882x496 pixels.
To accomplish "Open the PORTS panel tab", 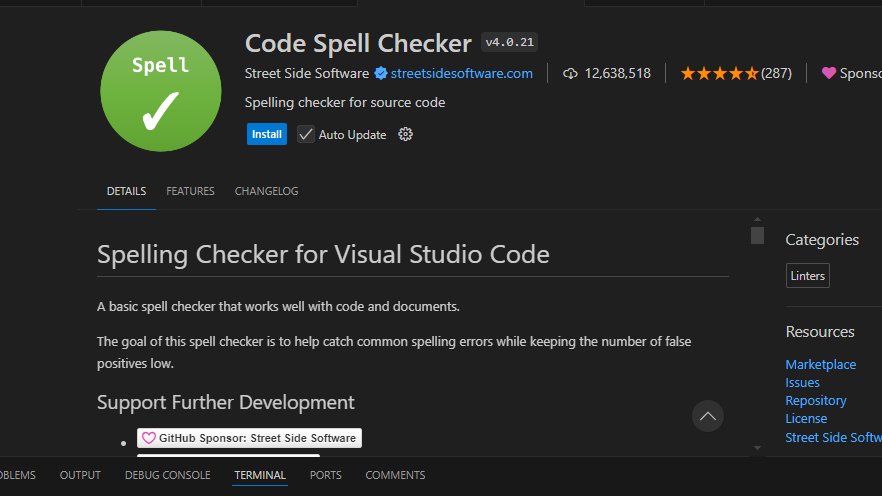I will point(326,475).
